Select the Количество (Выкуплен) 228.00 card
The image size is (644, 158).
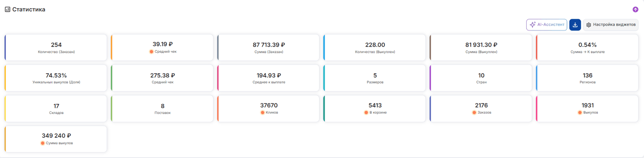[x=375, y=48]
